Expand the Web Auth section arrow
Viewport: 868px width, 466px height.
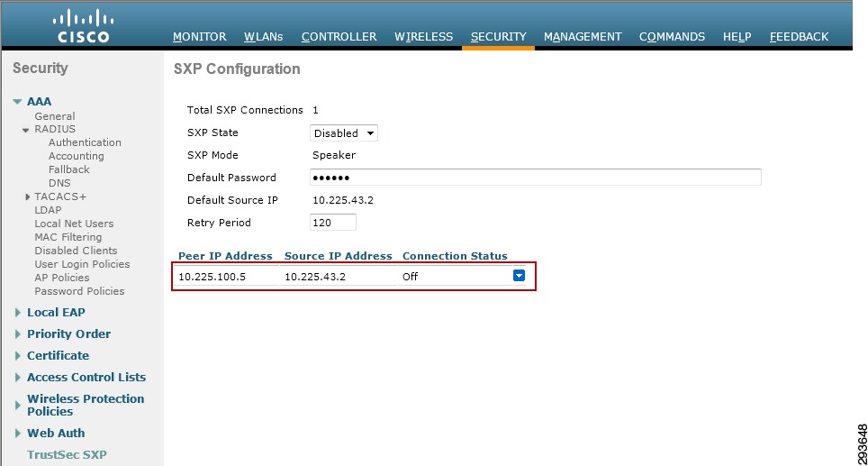click(18, 434)
